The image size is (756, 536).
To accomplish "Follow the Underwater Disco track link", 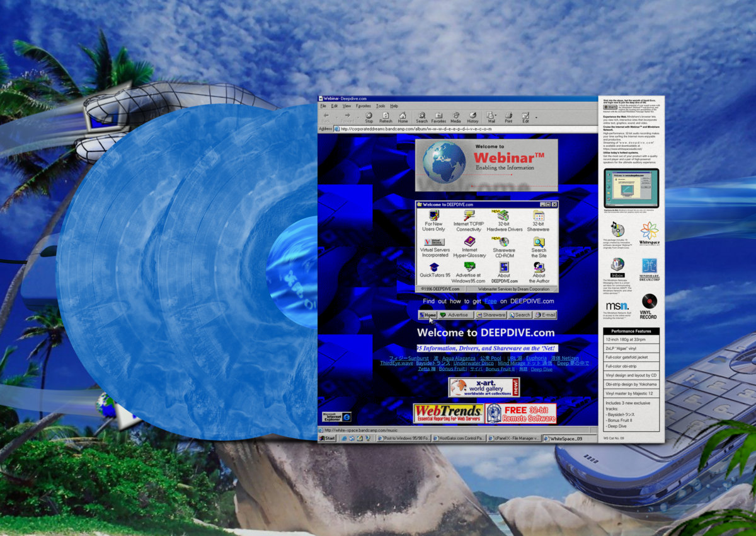I will point(474,363).
